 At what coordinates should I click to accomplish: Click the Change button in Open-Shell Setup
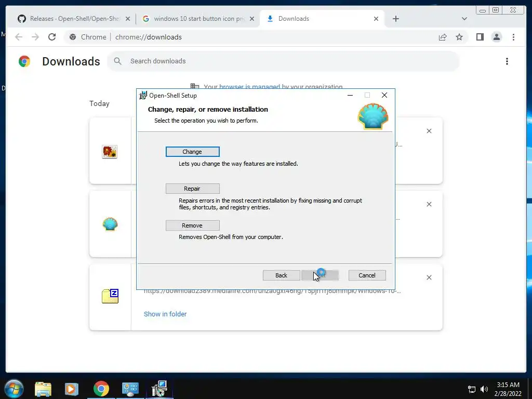pos(192,152)
